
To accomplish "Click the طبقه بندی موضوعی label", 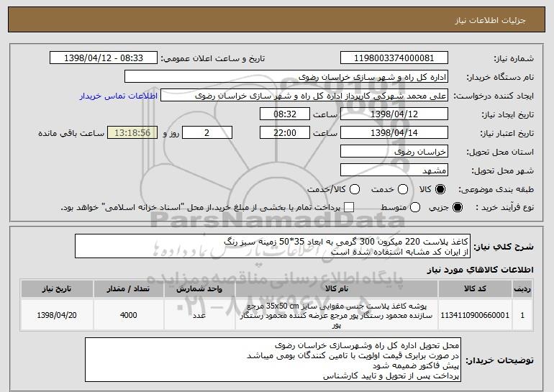I will click(496, 190).
